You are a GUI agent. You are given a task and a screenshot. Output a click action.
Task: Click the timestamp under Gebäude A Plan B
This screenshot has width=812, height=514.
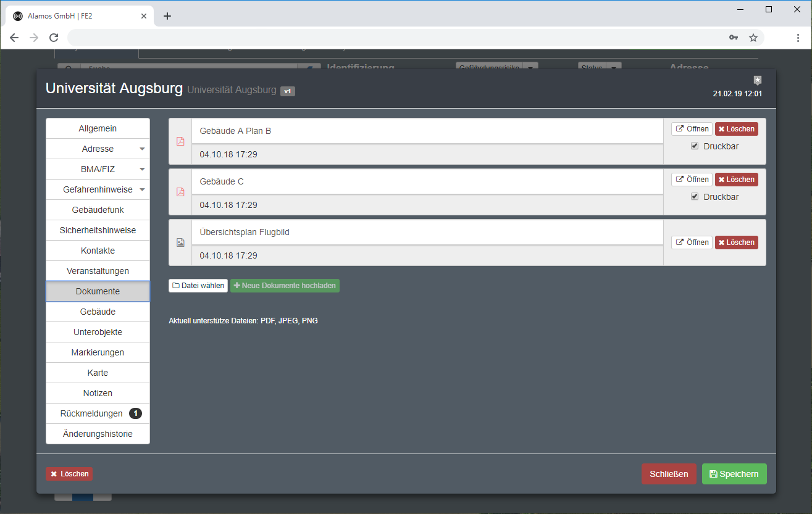click(228, 154)
